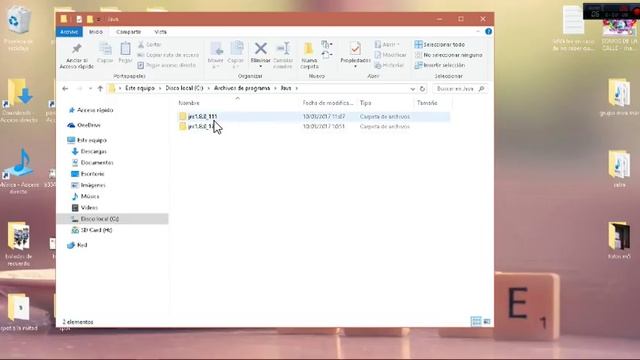
Task: Open Propiedades checkmark icon in the ribbon
Action: click(356, 49)
